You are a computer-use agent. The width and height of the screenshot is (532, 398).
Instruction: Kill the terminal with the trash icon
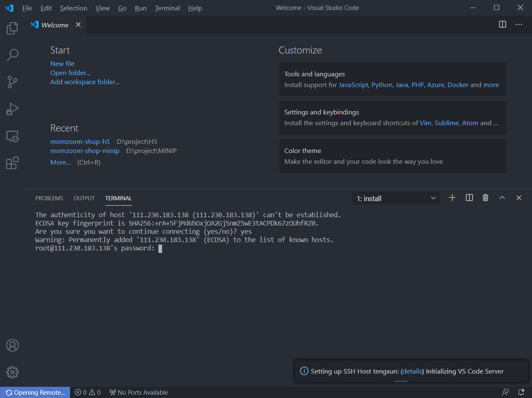pyautogui.click(x=485, y=198)
